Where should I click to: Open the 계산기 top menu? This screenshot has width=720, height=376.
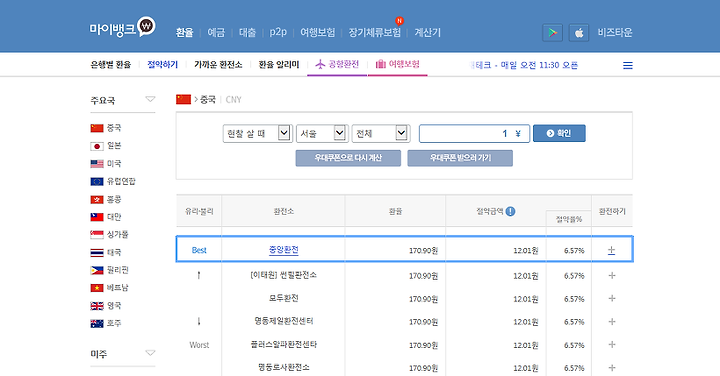tap(428, 33)
